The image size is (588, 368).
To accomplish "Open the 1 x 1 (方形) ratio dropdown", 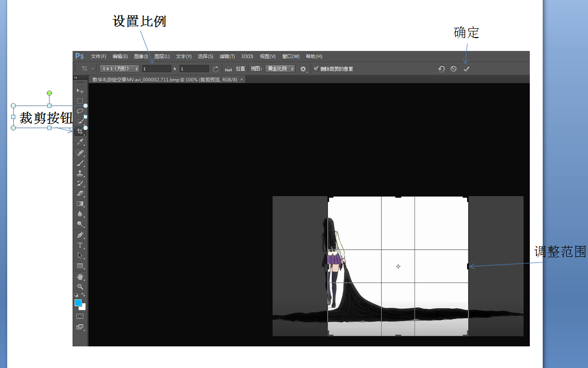I will [x=119, y=68].
